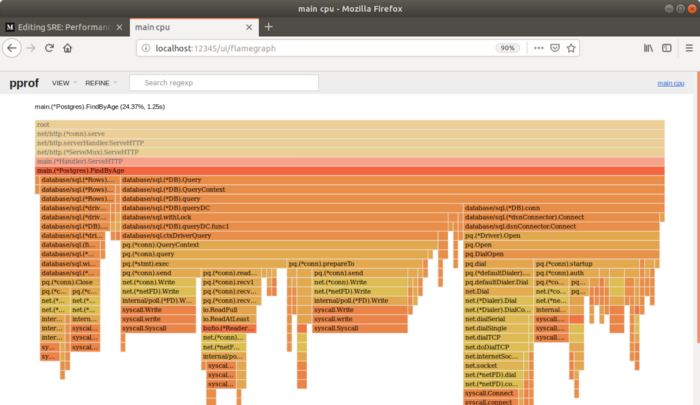Select 'net/http.(*conn).serve' flame bar
The height and width of the screenshot is (405, 700).
(x=350, y=134)
